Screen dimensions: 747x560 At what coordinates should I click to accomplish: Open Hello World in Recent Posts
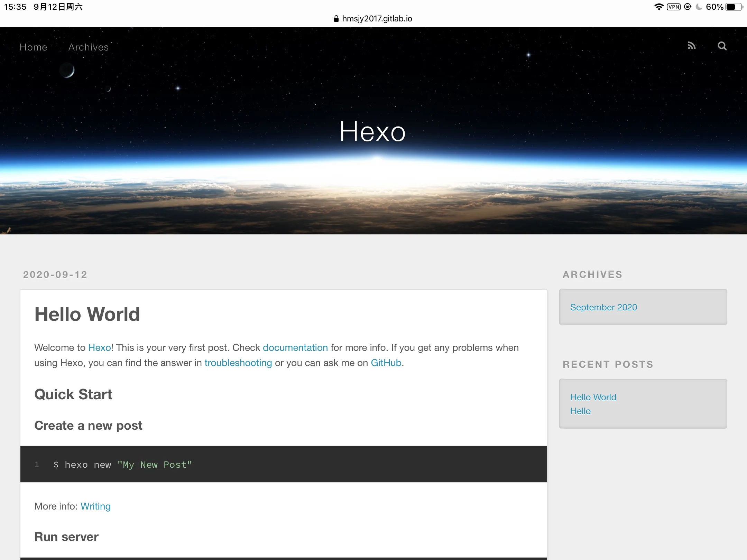click(593, 397)
